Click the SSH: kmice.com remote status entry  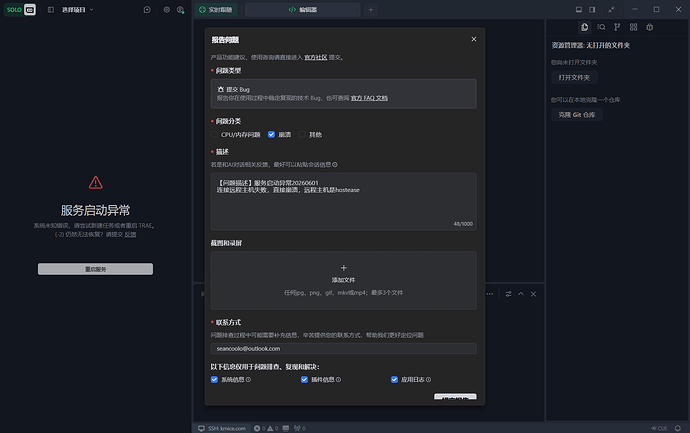coord(221,428)
